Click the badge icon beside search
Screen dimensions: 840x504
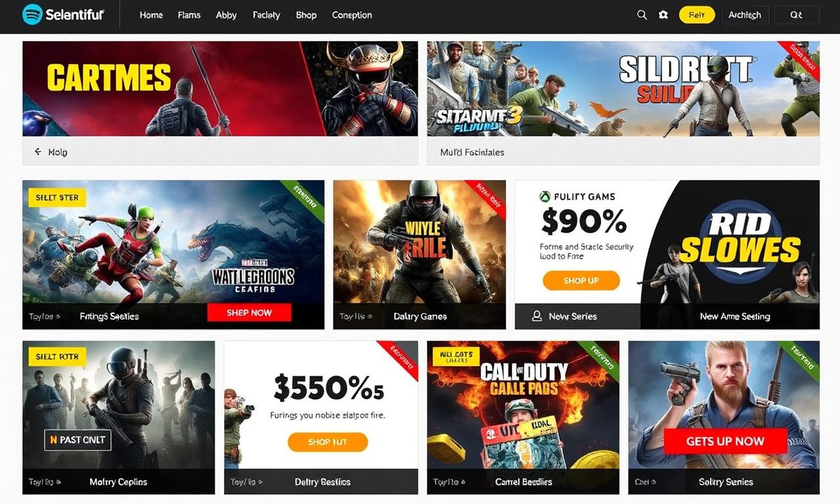663,14
